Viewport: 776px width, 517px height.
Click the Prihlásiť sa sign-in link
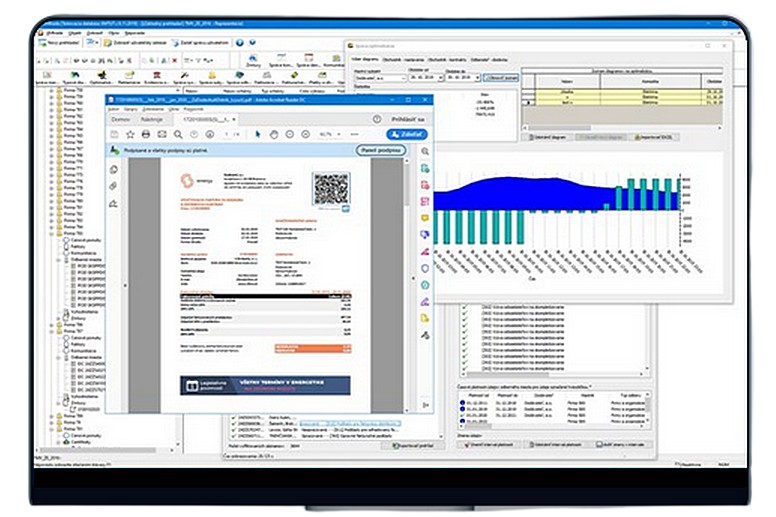click(x=407, y=118)
